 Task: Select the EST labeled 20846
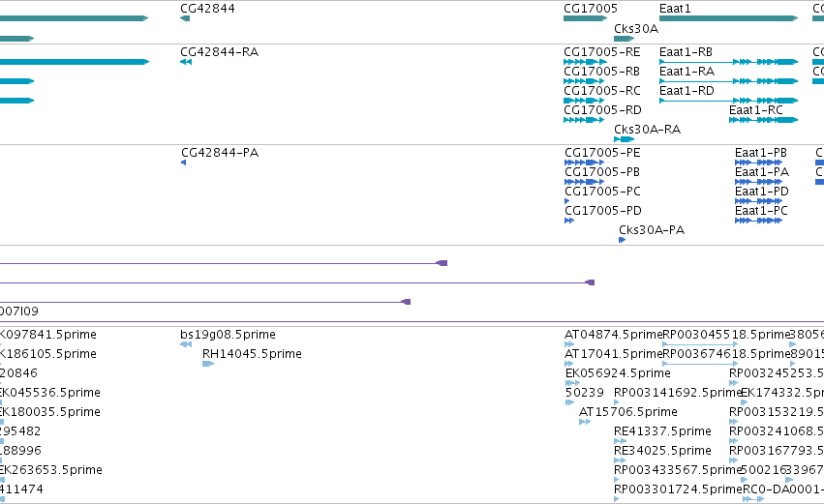point(18,373)
